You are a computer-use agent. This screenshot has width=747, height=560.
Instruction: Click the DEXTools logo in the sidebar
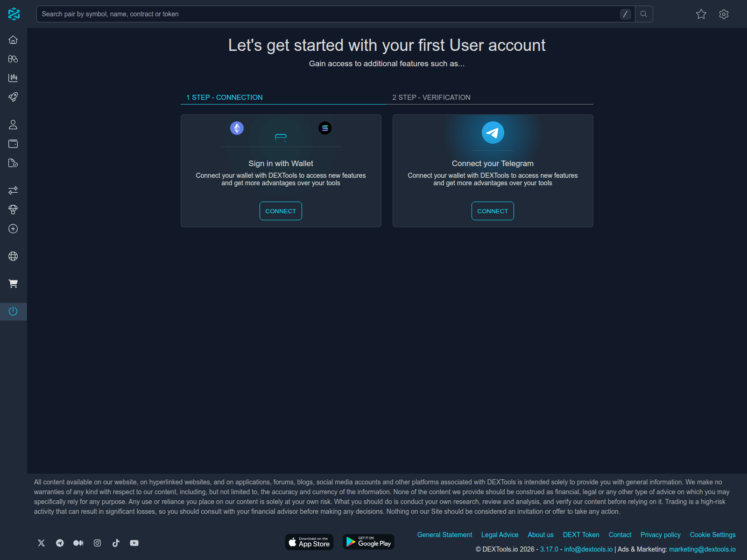14,14
